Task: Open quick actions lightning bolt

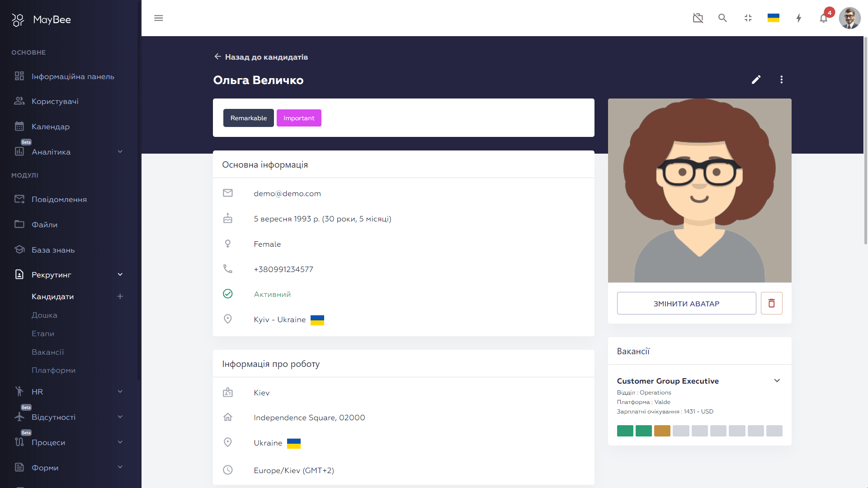Action: pyautogui.click(x=799, y=18)
